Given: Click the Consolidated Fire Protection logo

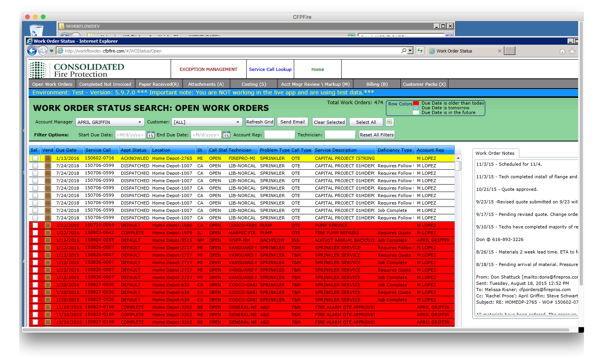Looking at the screenshot, I should [x=76, y=70].
